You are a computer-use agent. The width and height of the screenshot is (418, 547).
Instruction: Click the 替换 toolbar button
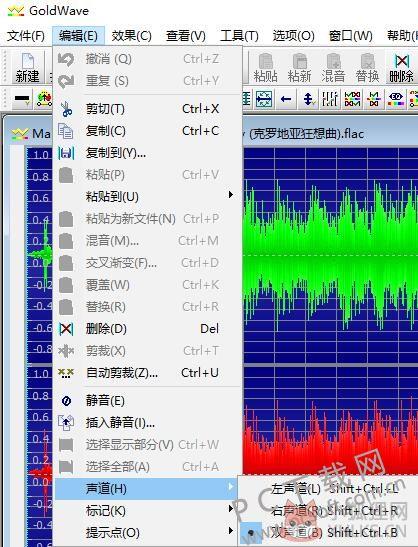click(367, 67)
